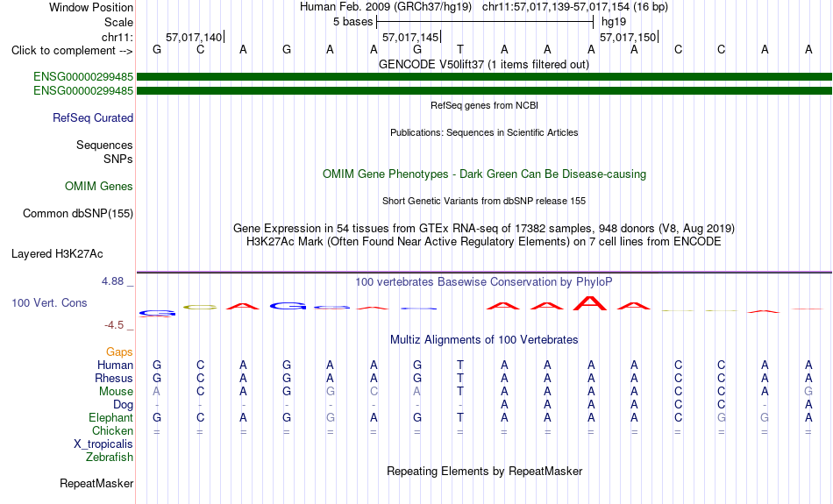This screenshot has height=504, width=833.
Task: Open the 100 Vert. Cons track label
Action: click(x=49, y=302)
